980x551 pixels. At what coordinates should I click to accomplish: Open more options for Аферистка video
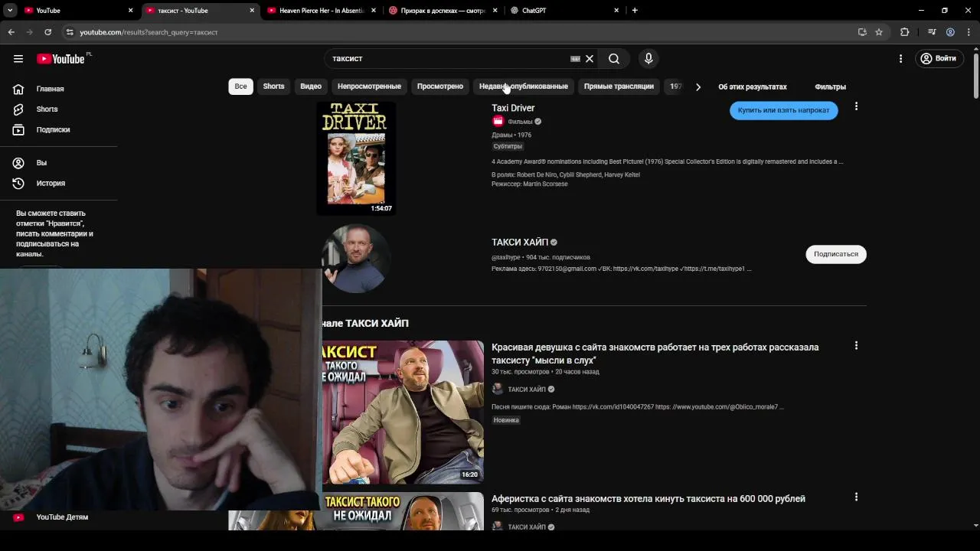(856, 497)
